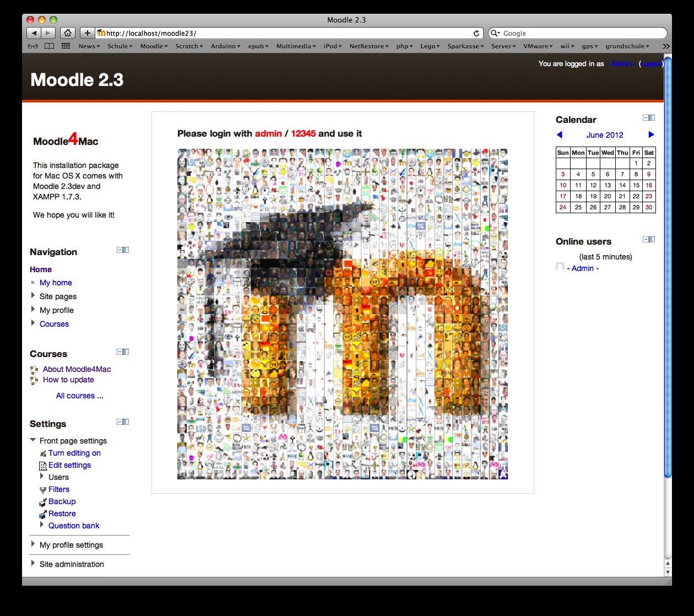694x616 pixels.
Task: Go to next month in calendar
Action: coord(652,134)
